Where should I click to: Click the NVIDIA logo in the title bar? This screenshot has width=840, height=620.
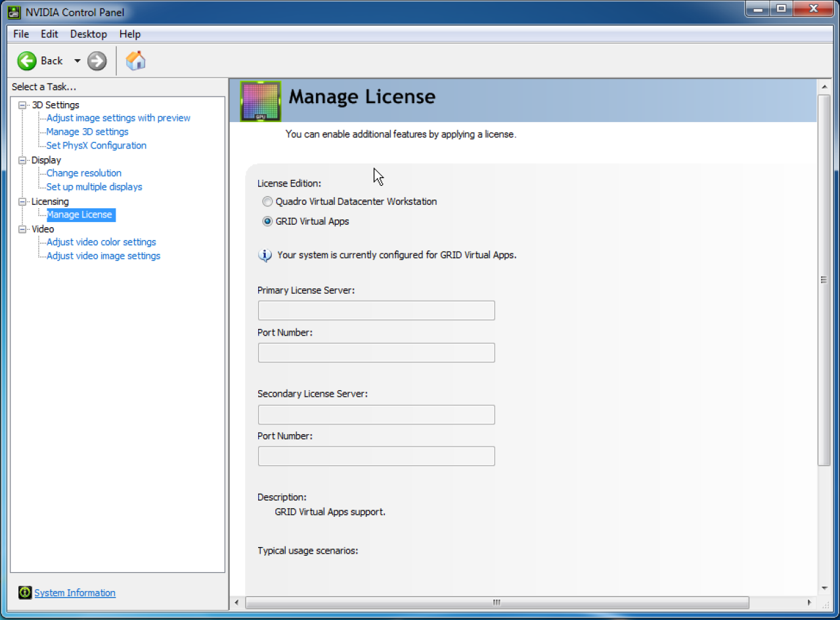coord(14,12)
